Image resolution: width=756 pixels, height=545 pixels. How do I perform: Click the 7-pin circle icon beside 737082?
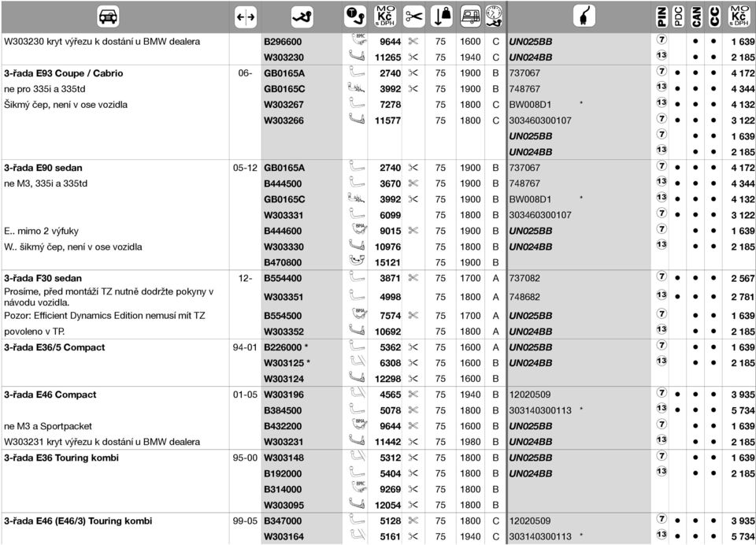[661, 276]
